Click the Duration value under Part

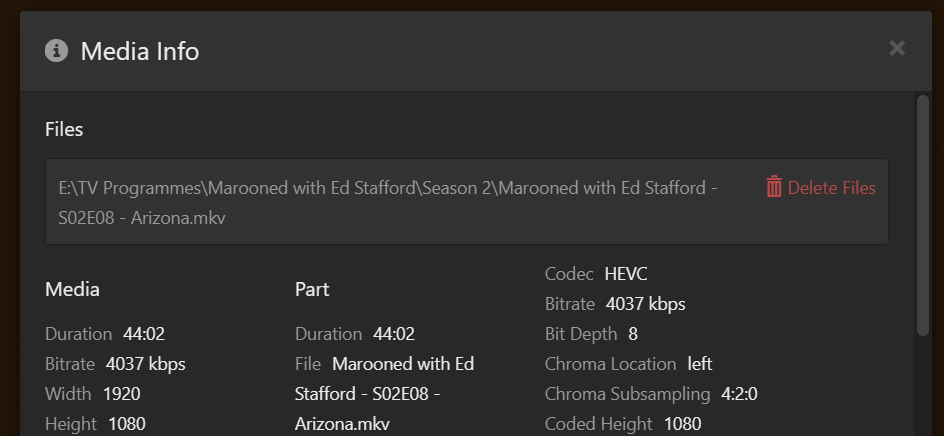(x=394, y=334)
